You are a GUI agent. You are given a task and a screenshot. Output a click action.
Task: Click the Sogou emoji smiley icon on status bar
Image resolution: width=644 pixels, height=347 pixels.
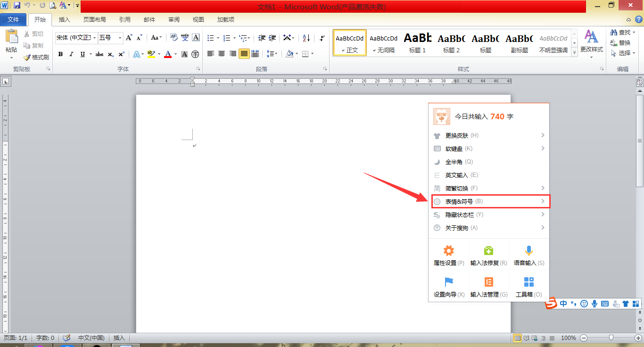(x=584, y=304)
